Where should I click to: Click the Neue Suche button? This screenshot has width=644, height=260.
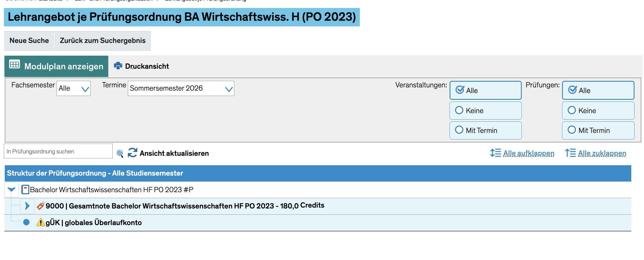29,41
